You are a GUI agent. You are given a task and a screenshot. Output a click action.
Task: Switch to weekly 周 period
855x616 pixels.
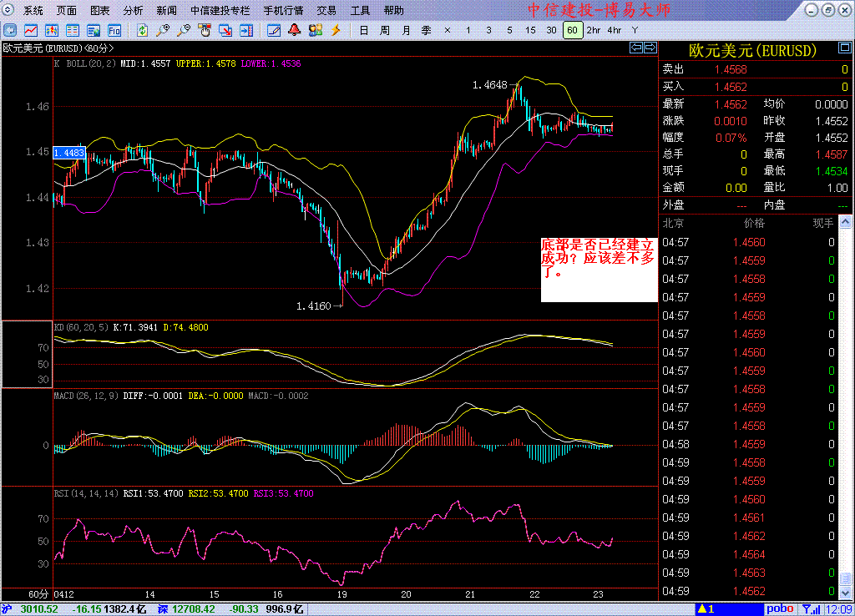pyautogui.click(x=385, y=31)
